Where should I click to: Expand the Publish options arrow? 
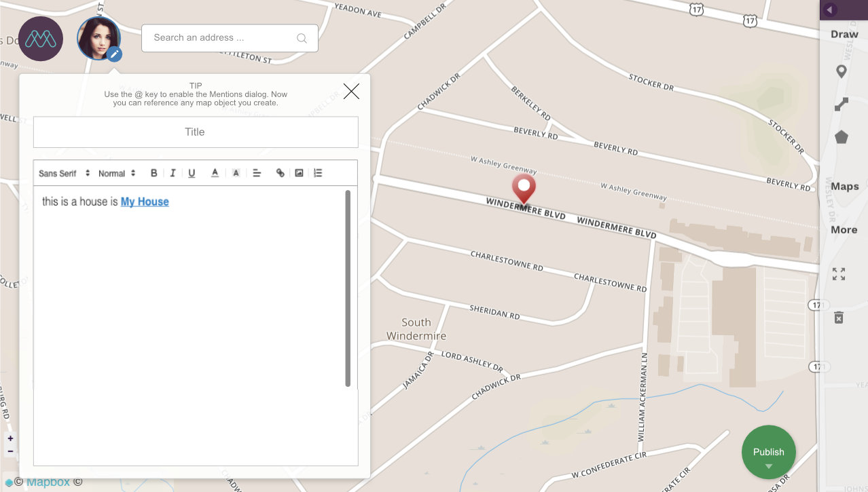tap(768, 466)
